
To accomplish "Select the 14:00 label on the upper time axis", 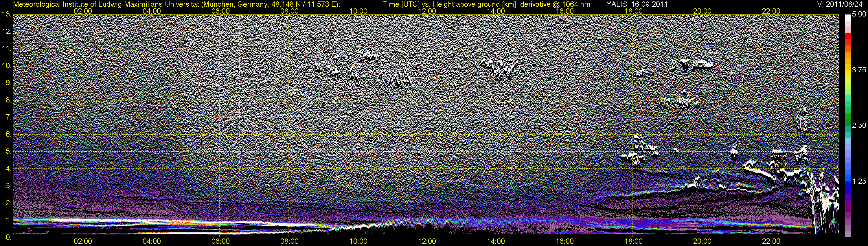I will [496, 11].
